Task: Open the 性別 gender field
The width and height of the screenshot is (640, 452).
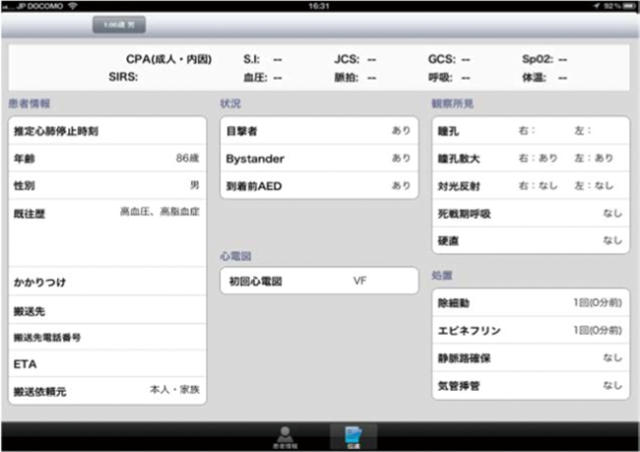Action: 107,185
